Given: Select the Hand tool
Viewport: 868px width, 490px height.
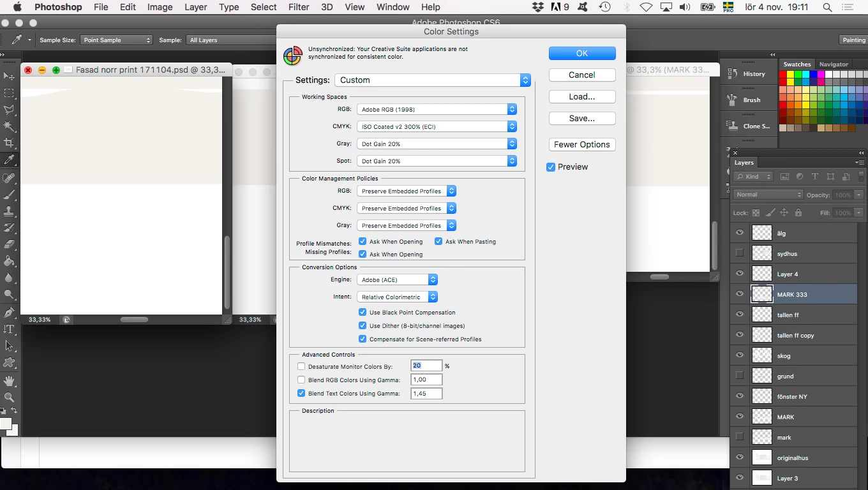Looking at the screenshot, I should click(9, 381).
